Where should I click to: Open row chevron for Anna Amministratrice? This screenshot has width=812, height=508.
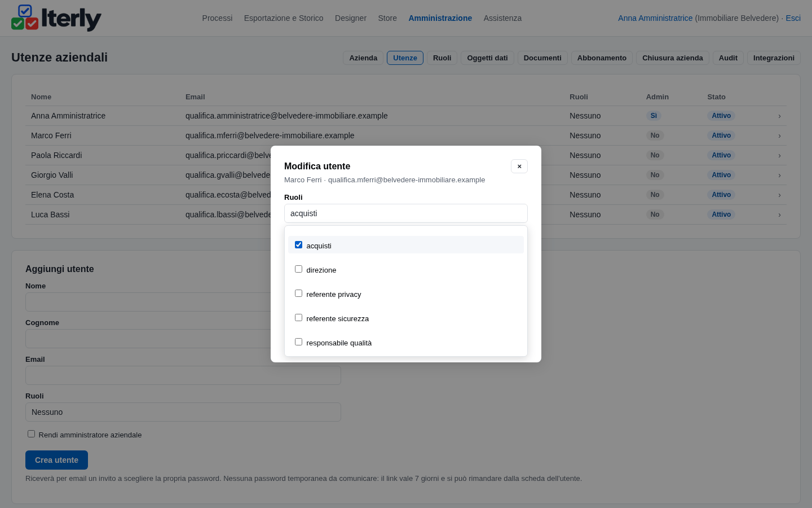tap(779, 116)
